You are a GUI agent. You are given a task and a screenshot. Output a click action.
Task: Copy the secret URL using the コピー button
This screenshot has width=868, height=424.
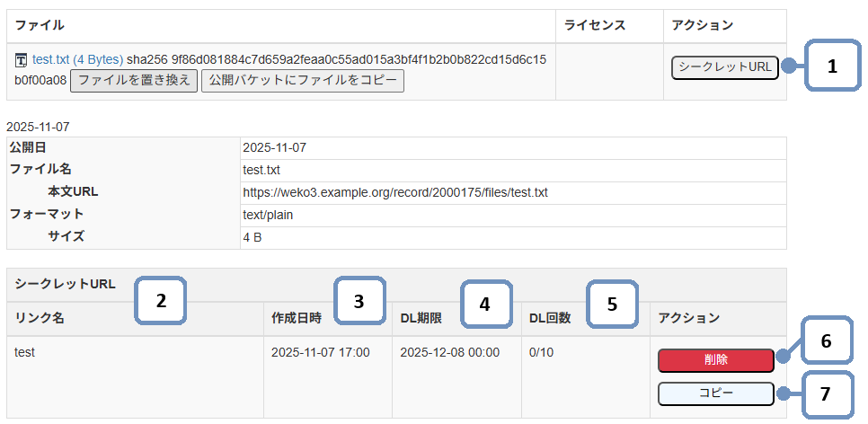click(715, 394)
